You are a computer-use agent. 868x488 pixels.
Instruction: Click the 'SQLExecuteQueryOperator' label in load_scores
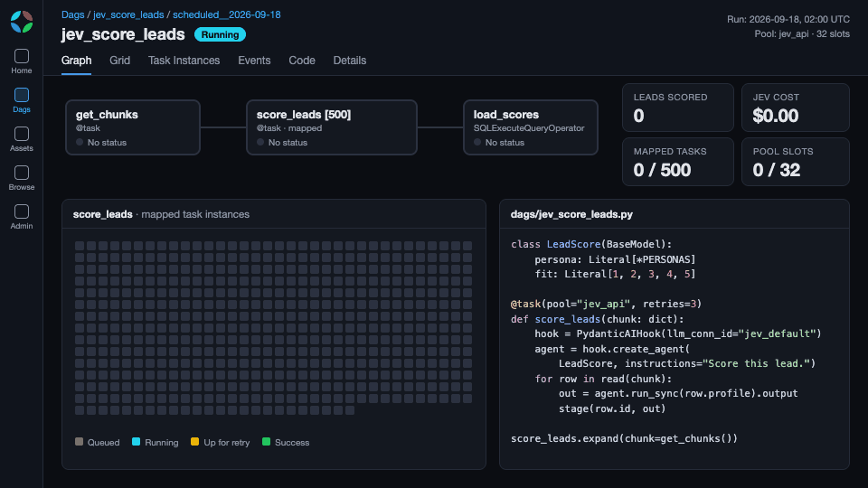(x=529, y=127)
